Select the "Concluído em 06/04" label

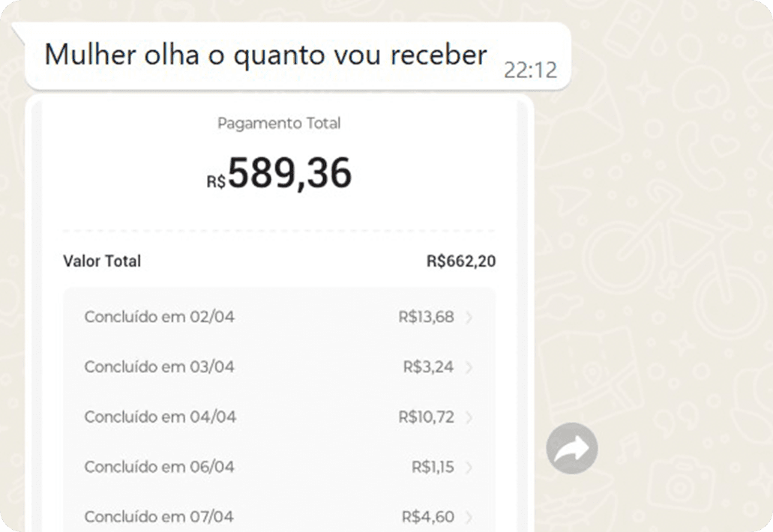pos(159,467)
